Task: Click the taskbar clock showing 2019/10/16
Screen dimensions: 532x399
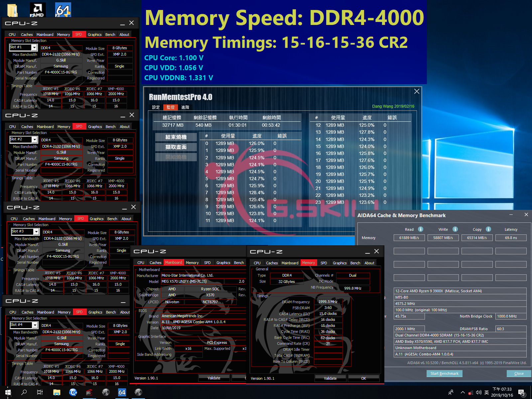Action: 501,392
